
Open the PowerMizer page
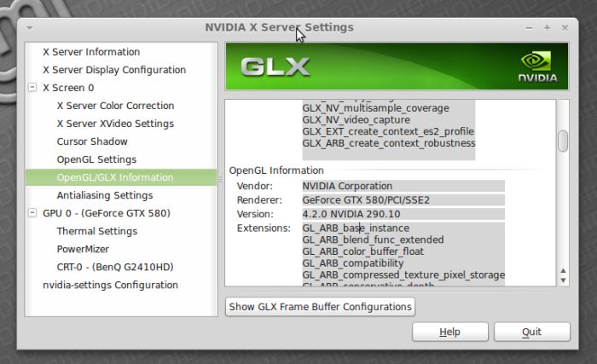[x=83, y=249]
